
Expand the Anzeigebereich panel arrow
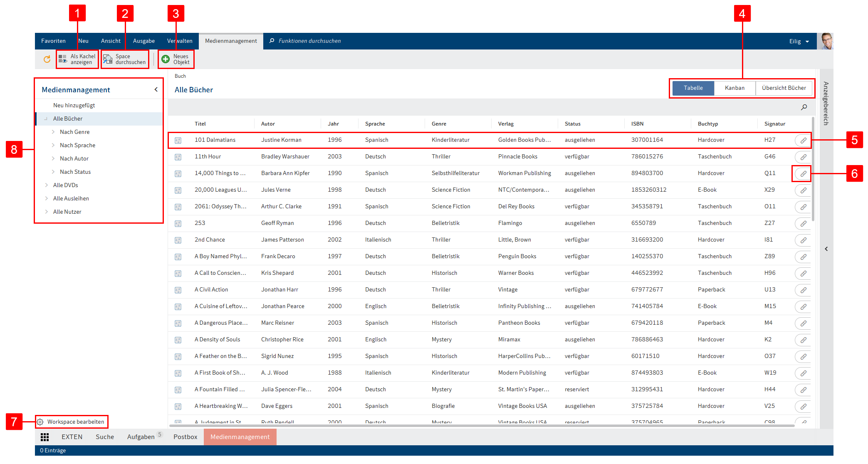[826, 249]
